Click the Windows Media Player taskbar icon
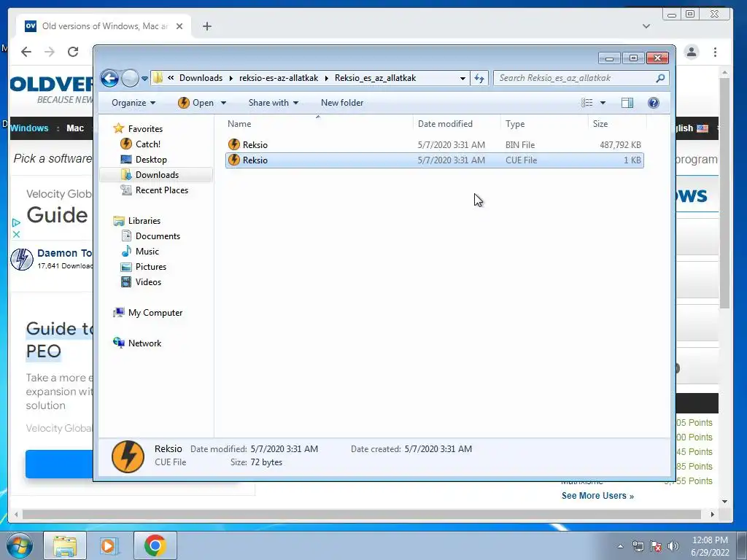747x560 pixels. pyautogui.click(x=109, y=545)
